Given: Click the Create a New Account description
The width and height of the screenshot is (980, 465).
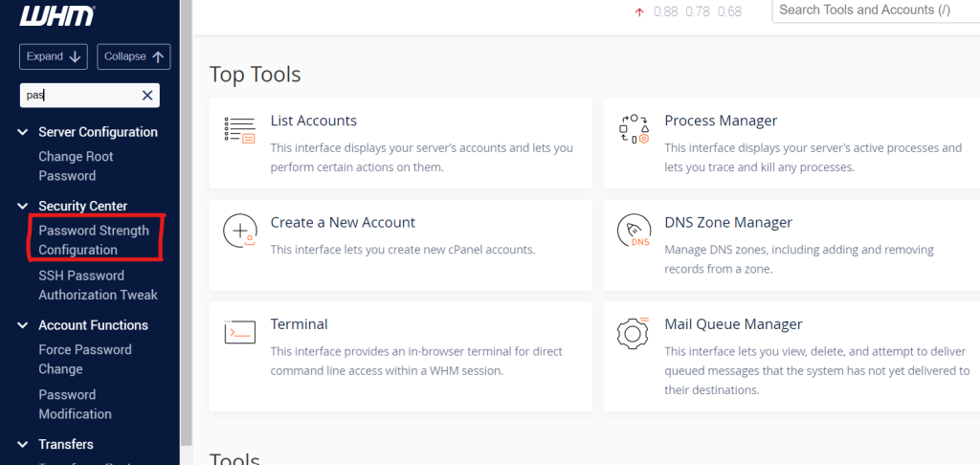Looking at the screenshot, I should [403, 250].
